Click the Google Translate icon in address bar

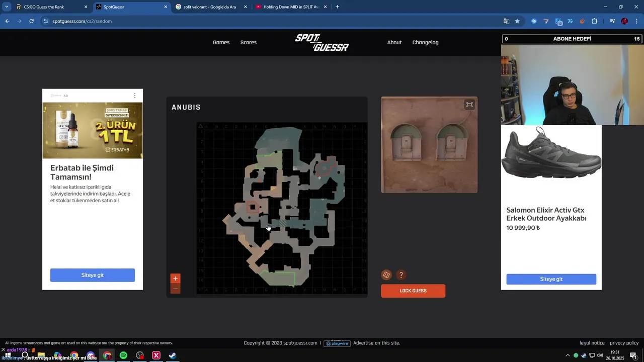click(506, 21)
